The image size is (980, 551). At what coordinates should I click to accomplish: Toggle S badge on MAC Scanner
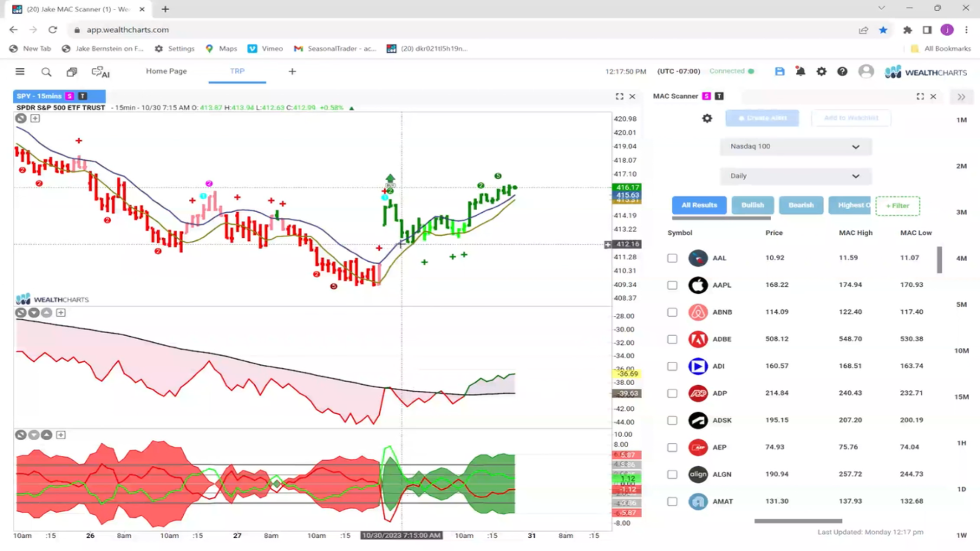tap(706, 96)
